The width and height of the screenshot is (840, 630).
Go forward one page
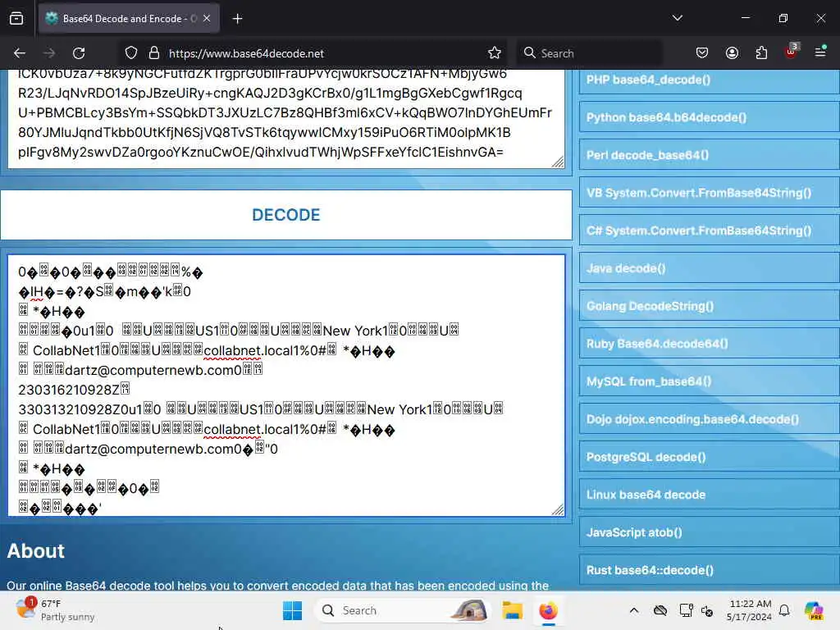pyautogui.click(x=49, y=53)
